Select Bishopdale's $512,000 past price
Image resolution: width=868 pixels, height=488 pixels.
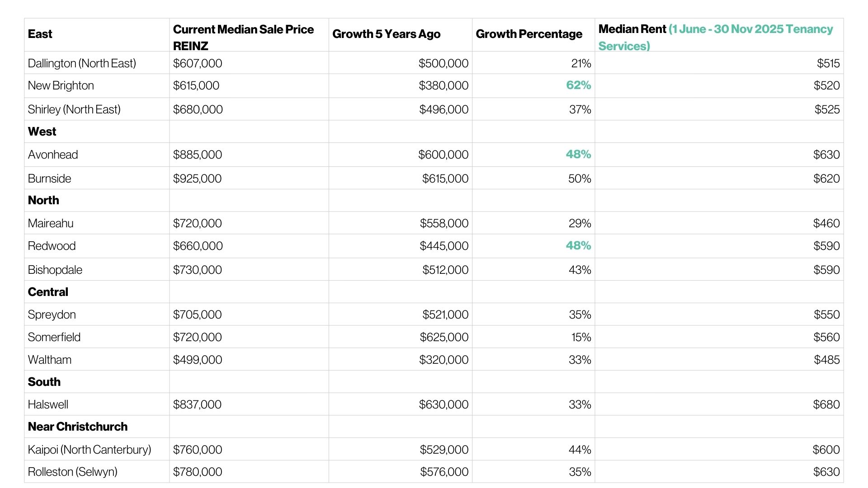(445, 270)
